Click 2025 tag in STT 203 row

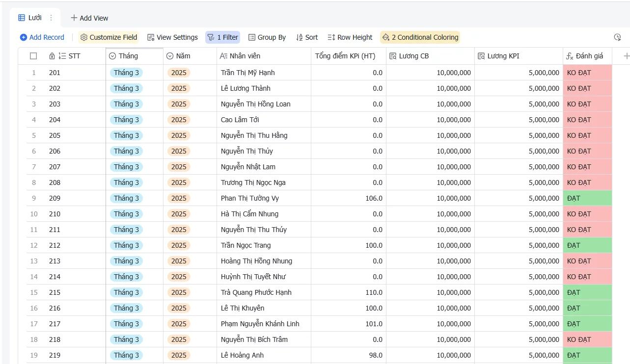pos(179,104)
